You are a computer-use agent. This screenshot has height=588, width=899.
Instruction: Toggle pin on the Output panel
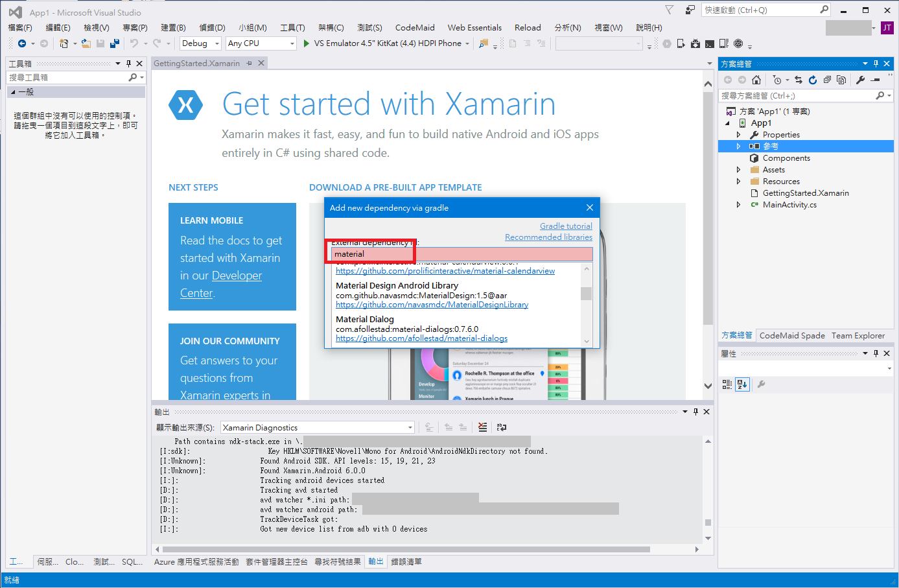point(695,412)
